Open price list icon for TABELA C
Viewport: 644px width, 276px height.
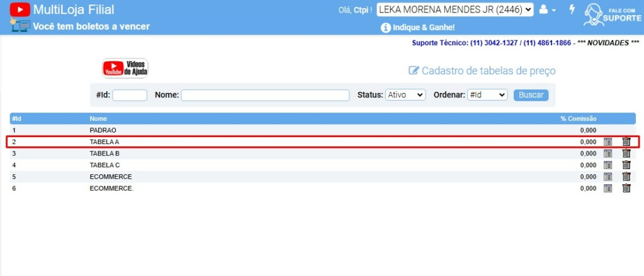[607, 165]
